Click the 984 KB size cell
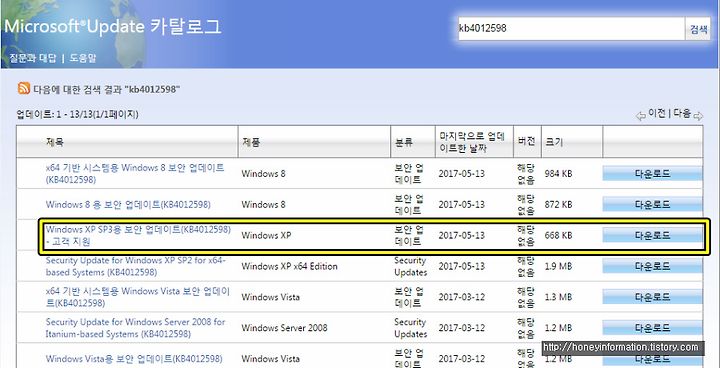 tap(558, 174)
